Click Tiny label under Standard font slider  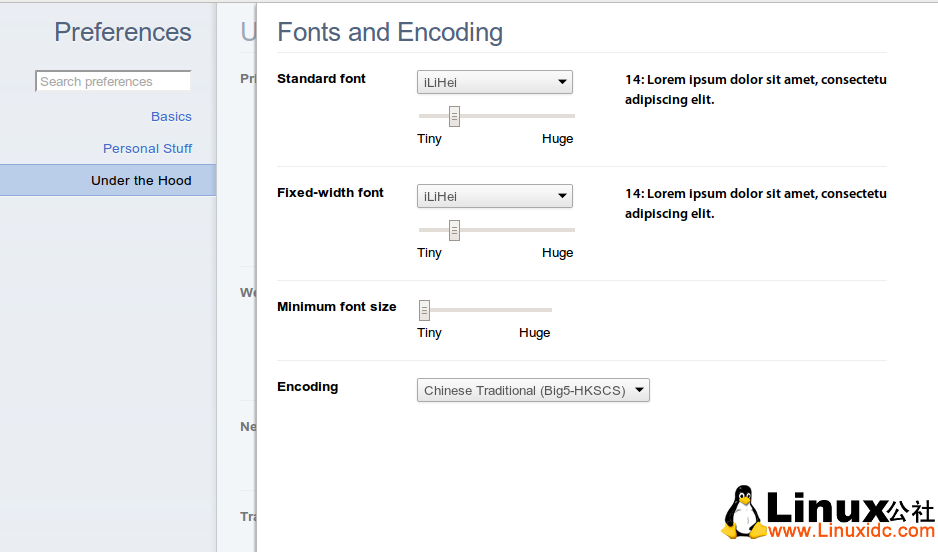pyautogui.click(x=429, y=139)
